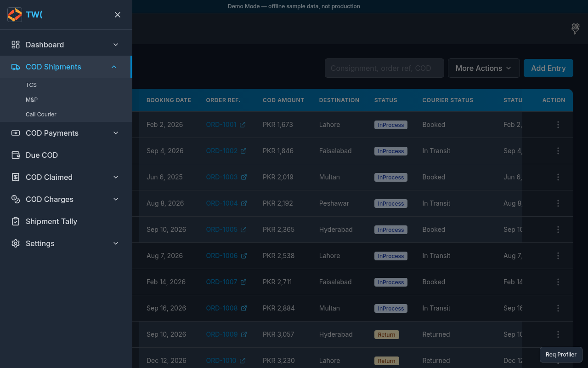Click the Return status badge for ORD-1009

pyautogui.click(x=386, y=335)
